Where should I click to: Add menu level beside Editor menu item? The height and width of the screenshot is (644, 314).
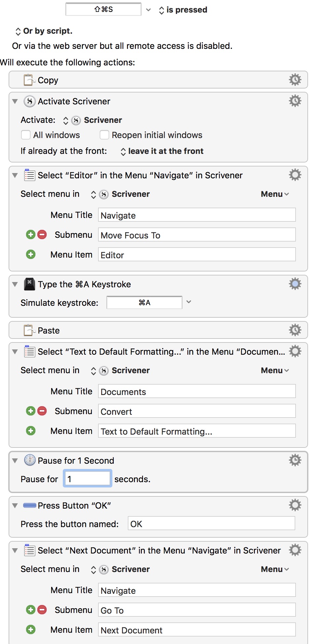31,255
